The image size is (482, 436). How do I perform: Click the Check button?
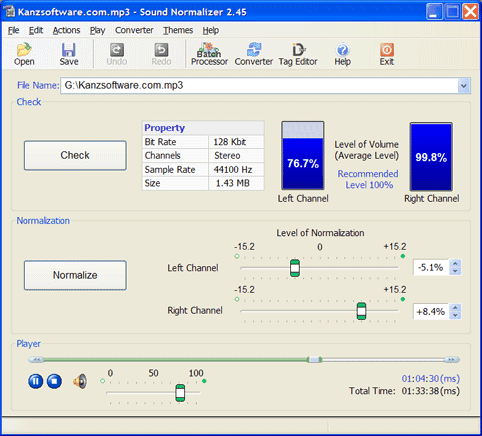pyautogui.click(x=75, y=155)
